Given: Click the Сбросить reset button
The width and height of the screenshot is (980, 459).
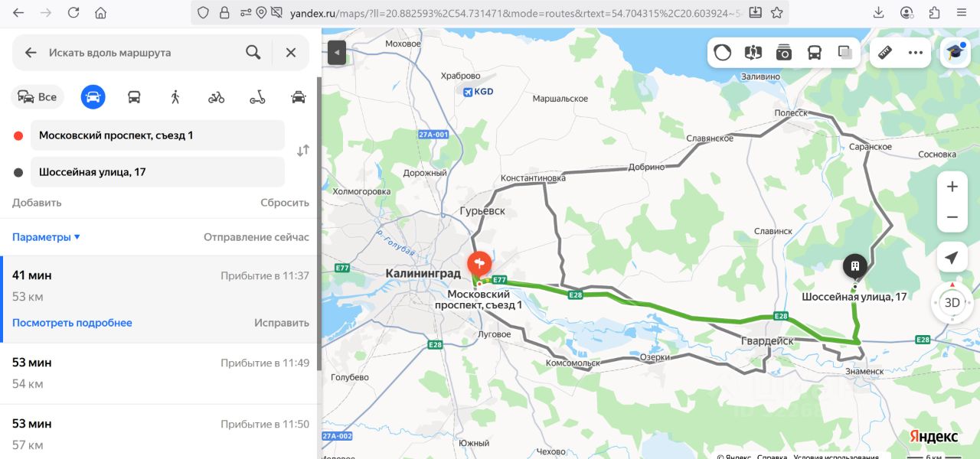Looking at the screenshot, I should point(285,203).
